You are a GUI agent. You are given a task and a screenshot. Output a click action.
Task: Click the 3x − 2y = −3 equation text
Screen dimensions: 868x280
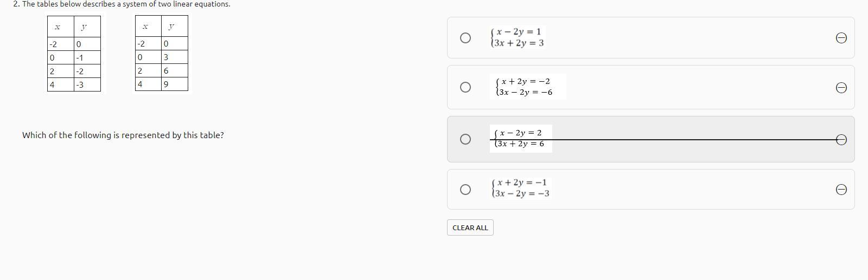[522, 194]
